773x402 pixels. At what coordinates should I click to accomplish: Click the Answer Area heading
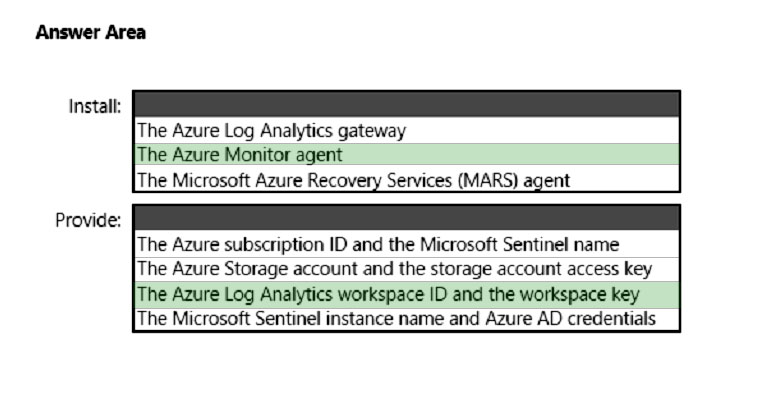(x=90, y=33)
